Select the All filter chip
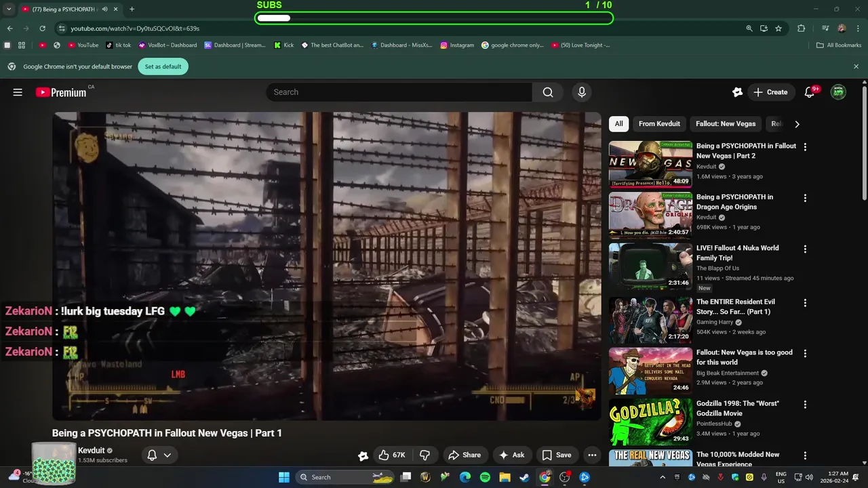The image size is (868, 488). point(618,124)
